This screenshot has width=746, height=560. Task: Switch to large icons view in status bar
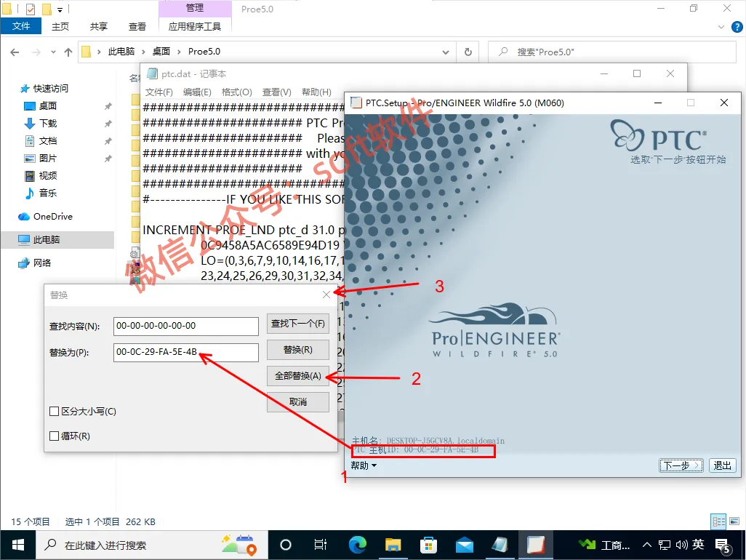click(734, 521)
